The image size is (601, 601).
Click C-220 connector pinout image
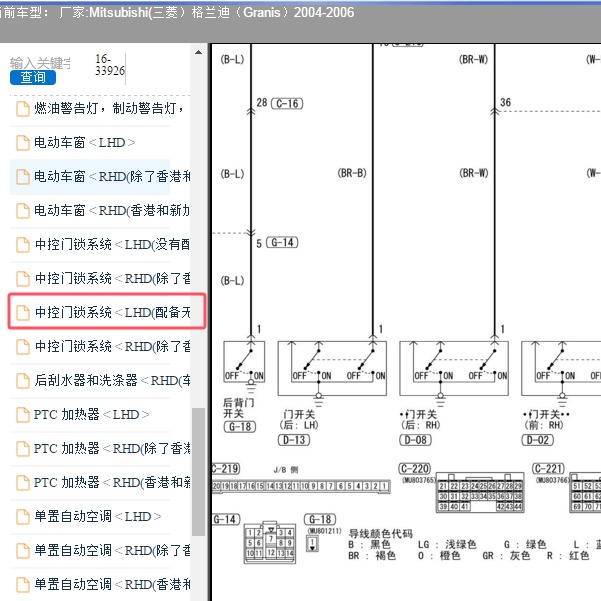(480, 492)
